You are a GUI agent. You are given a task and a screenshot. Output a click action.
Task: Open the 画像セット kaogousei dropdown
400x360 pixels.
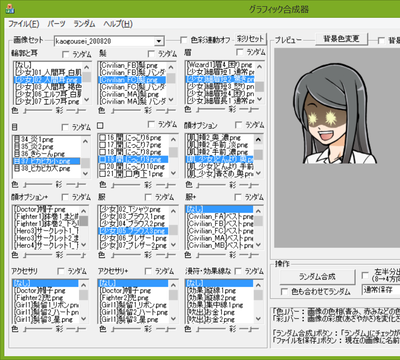coord(159,41)
